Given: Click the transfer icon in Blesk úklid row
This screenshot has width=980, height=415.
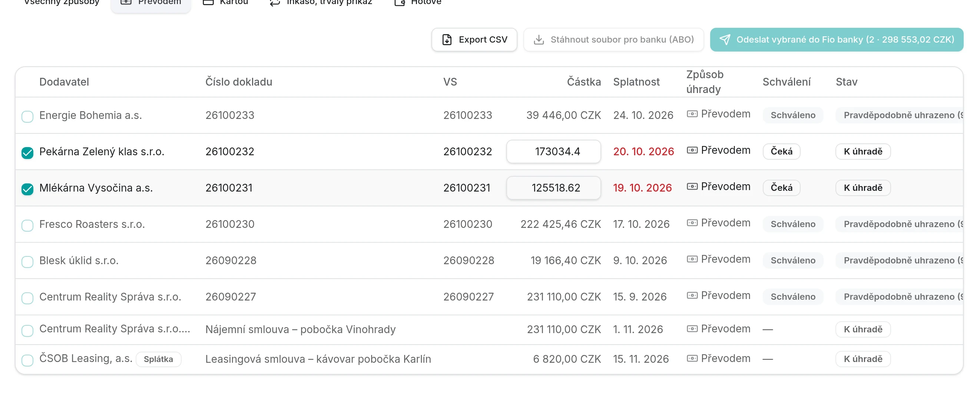Looking at the screenshot, I should [x=692, y=259].
